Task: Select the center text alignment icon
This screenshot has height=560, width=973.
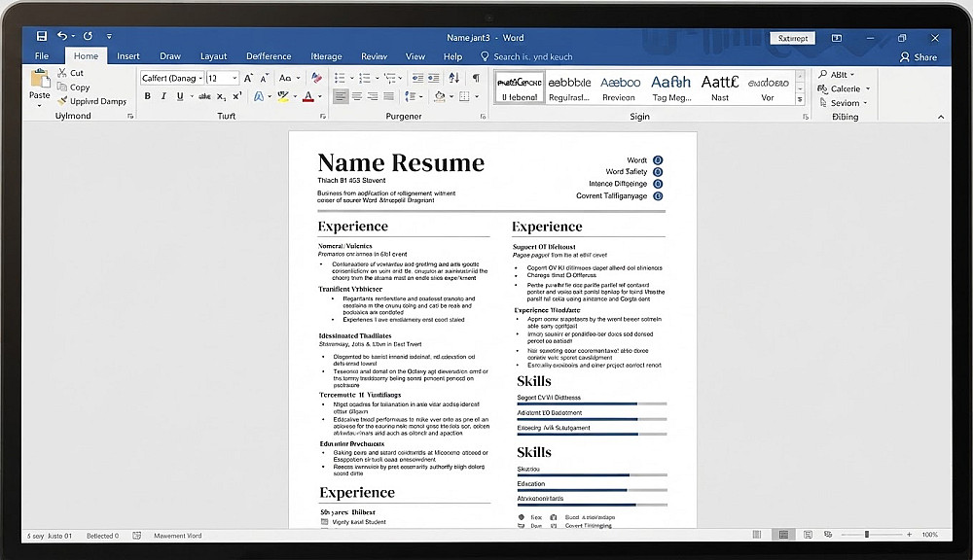Action: coord(357,96)
